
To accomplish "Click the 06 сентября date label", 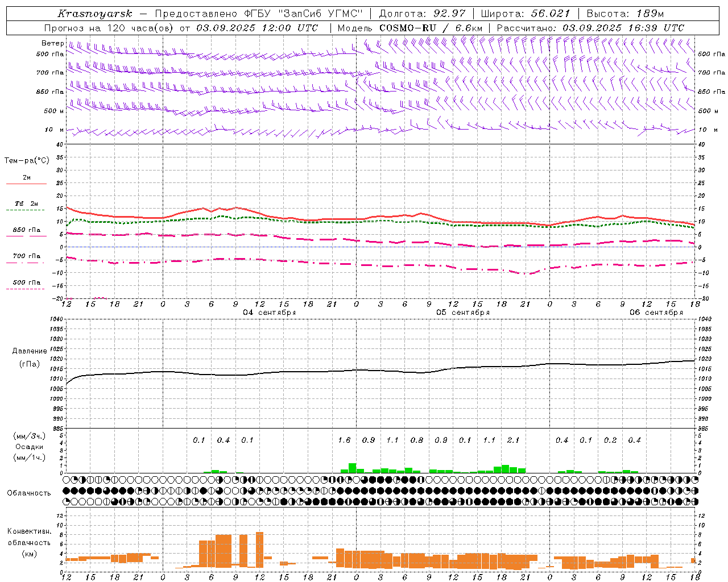I will [656, 313].
